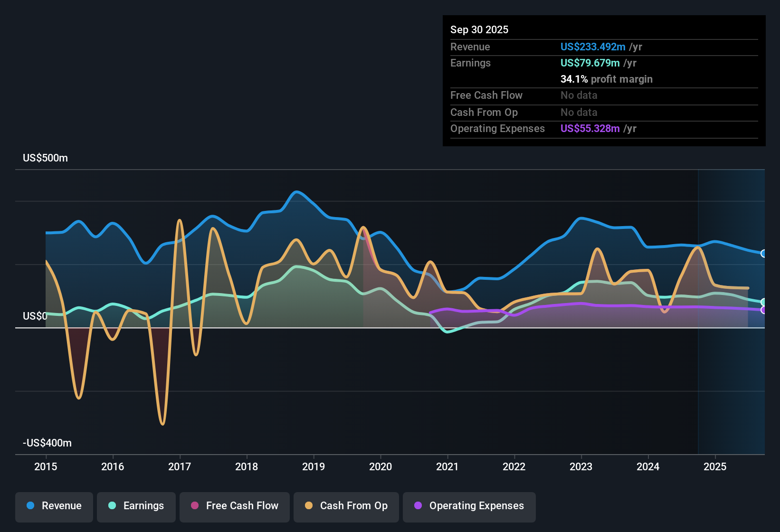Toggle Operating Expenses legend item
The width and height of the screenshot is (780, 532).
coord(469,506)
